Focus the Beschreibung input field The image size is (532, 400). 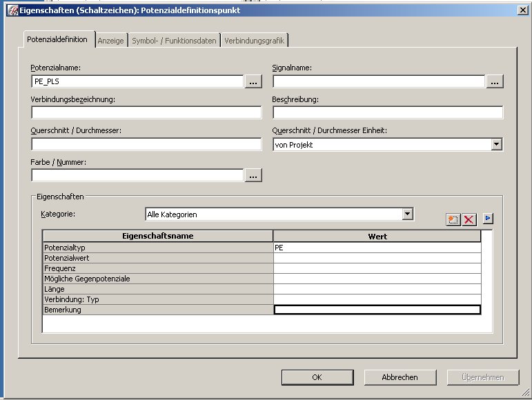[x=388, y=113]
